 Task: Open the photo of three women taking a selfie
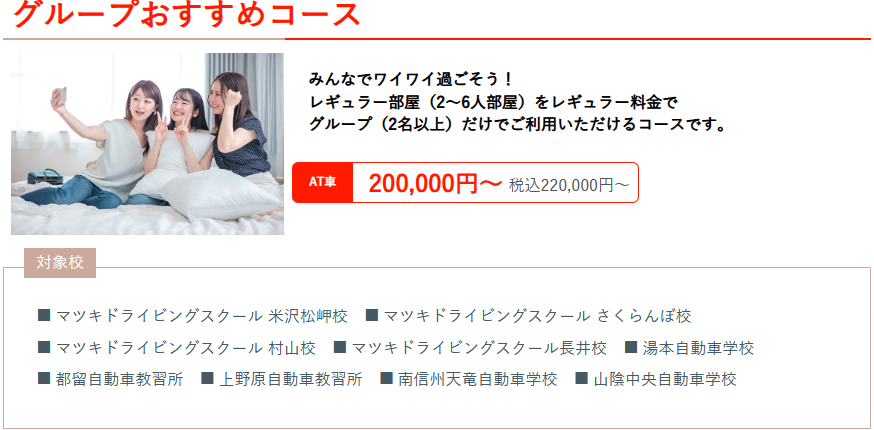tap(147, 144)
